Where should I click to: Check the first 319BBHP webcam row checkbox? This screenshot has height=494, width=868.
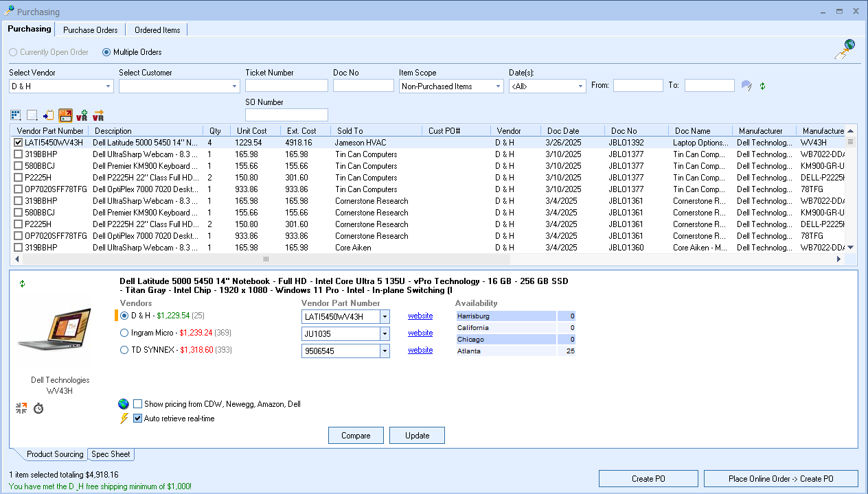coord(18,154)
